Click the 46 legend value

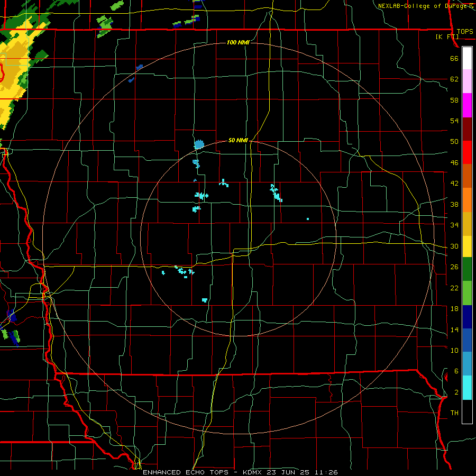[x=454, y=163]
